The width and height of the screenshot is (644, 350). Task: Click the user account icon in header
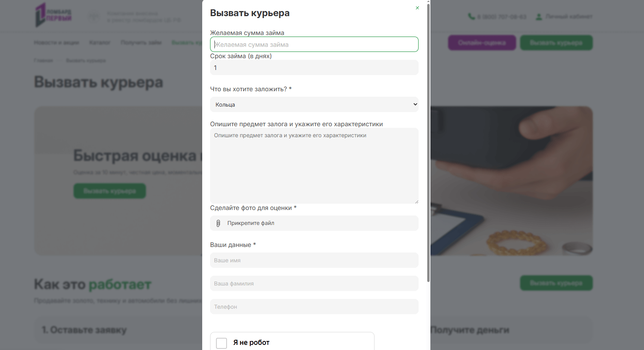pyautogui.click(x=539, y=17)
